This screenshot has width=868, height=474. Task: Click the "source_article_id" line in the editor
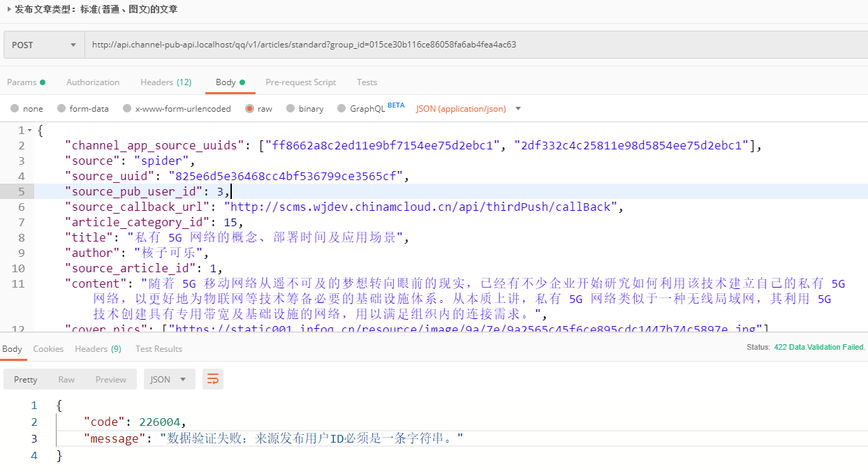pos(144,268)
